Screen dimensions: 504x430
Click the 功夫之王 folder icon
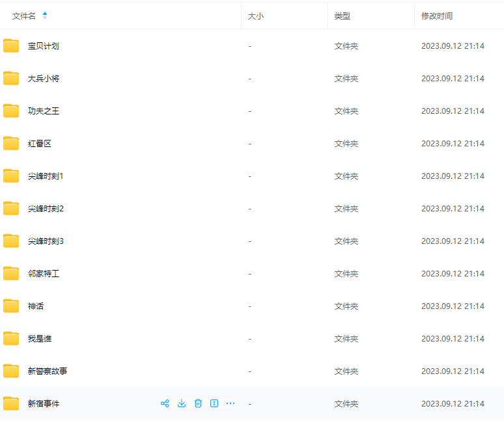[11, 111]
